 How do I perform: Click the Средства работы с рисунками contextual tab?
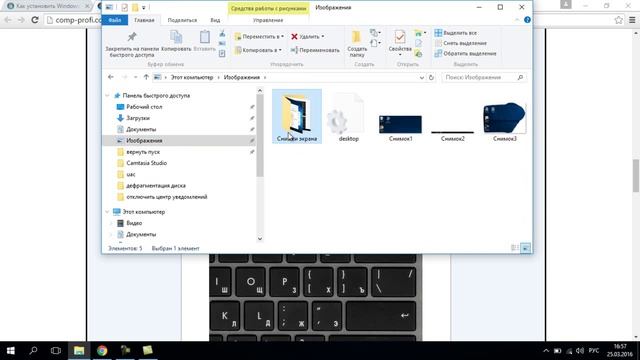pyautogui.click(x=269, y=8)
